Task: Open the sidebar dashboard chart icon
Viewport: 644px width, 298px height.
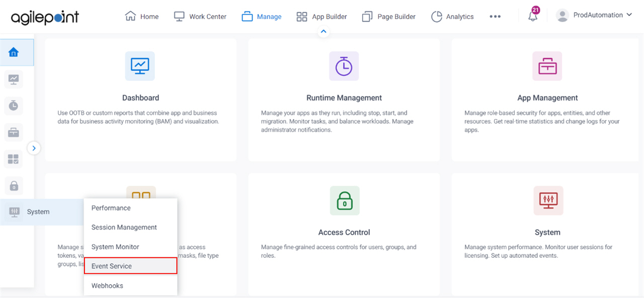Action: pyautogui.click(x=14, y=79)
